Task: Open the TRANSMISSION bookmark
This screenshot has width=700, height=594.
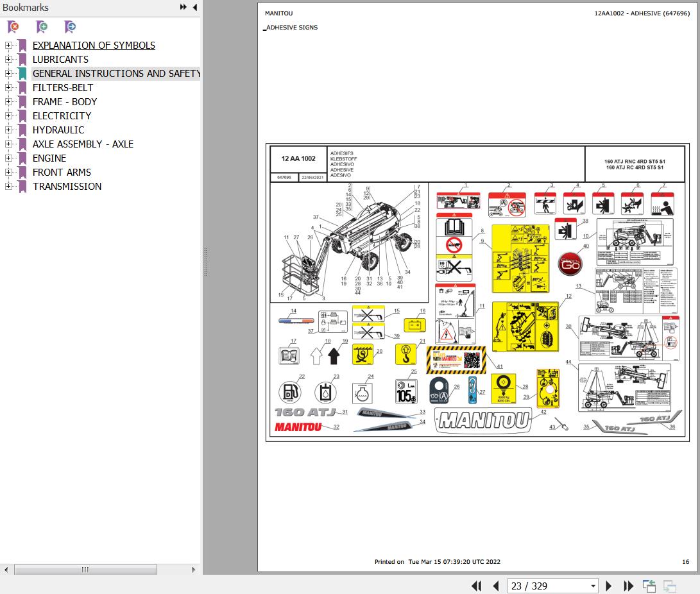Action: (67, 186)
